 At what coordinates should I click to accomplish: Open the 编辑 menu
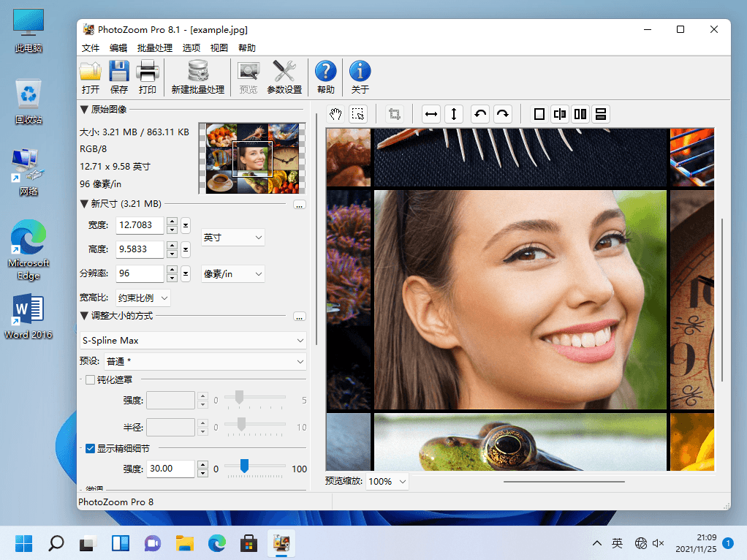click(x=118, y=48)
